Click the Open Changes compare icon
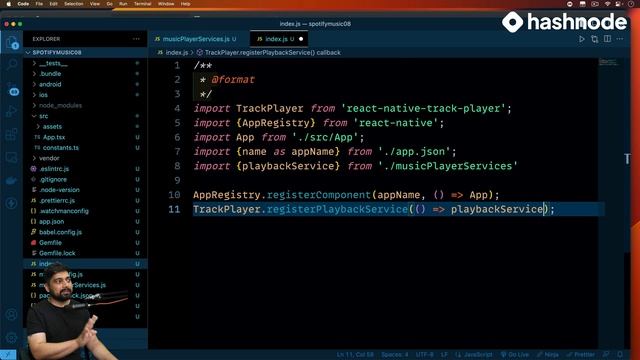The height and width of the screenshot is (360, 640). (x=594, y=39)
